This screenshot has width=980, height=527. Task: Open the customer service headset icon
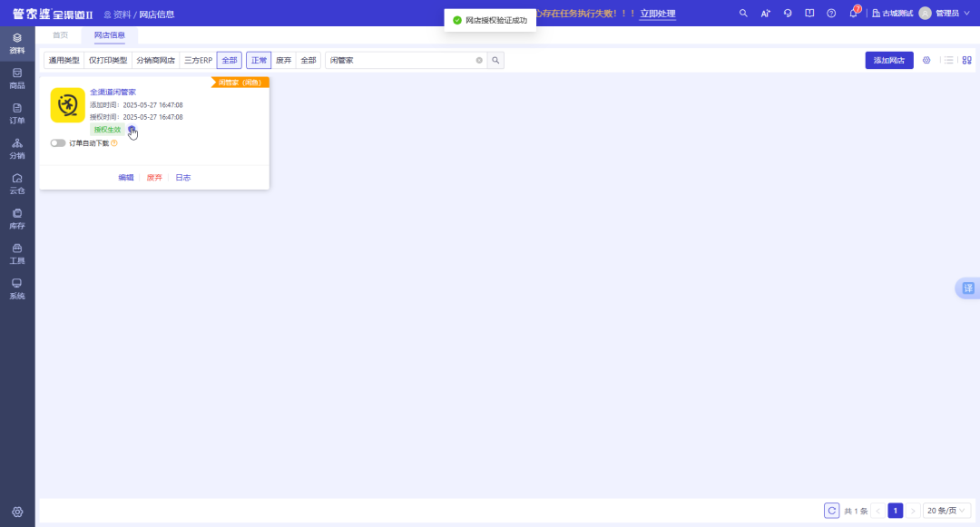pos(788,13)
